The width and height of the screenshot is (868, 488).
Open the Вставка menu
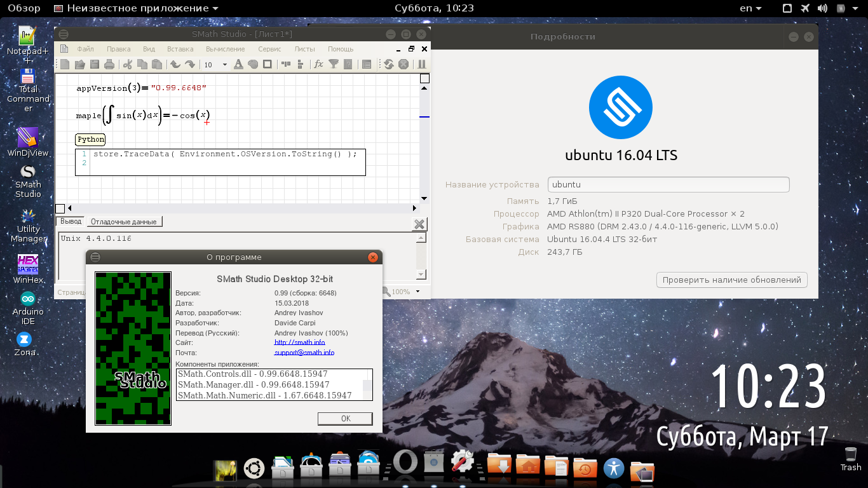tap(180, 49)
